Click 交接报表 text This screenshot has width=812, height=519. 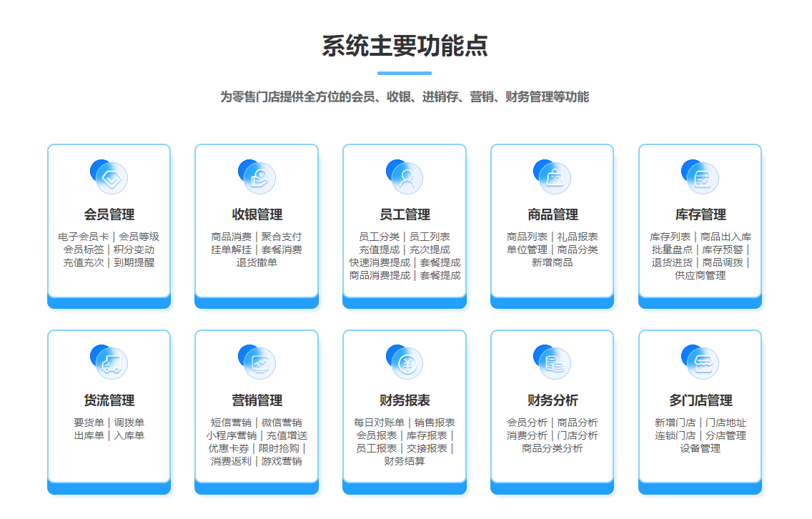pos(427,448)
